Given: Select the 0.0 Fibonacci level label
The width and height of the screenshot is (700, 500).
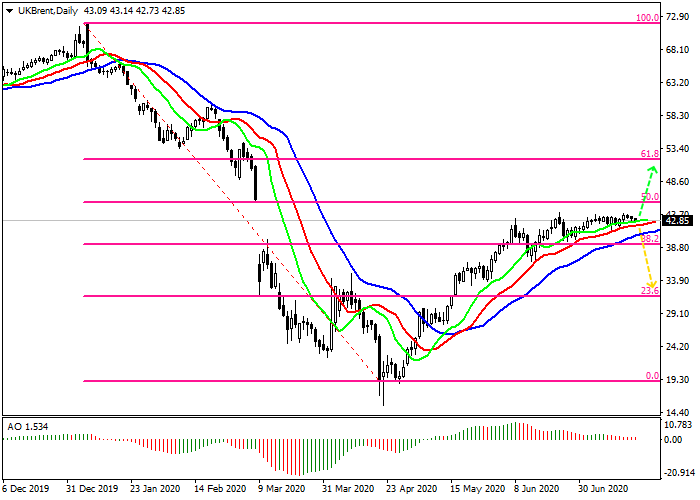Looking at the screenshot, I should click(x=651, y=376).
